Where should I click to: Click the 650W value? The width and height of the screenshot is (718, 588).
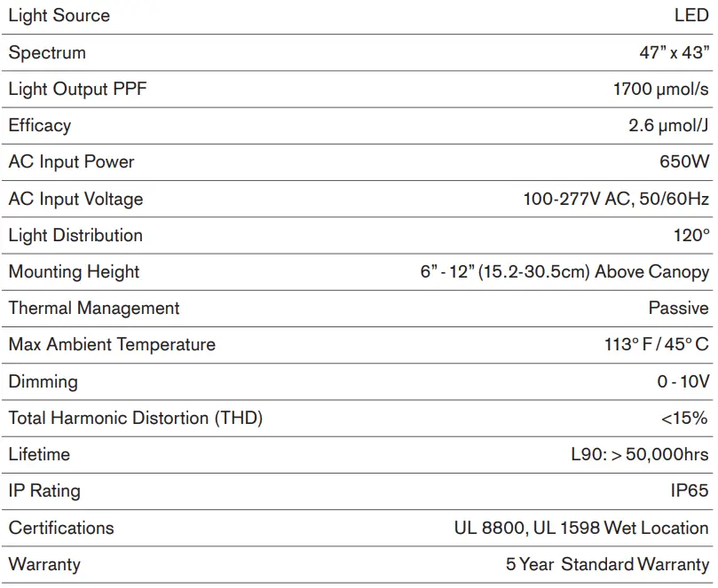click(684, 162)
